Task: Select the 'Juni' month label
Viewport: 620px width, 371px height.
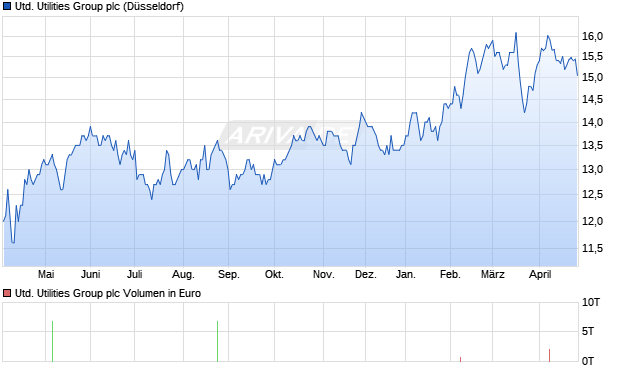Action: click(x=91, y=274)
